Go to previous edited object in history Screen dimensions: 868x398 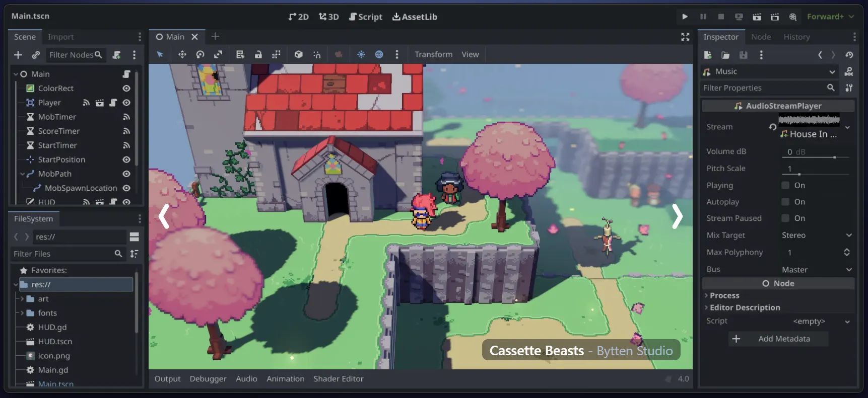(820, 55)
